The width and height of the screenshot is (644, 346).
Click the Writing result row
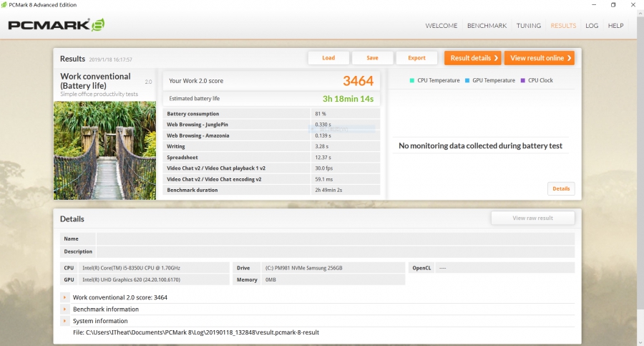[271, 146]
